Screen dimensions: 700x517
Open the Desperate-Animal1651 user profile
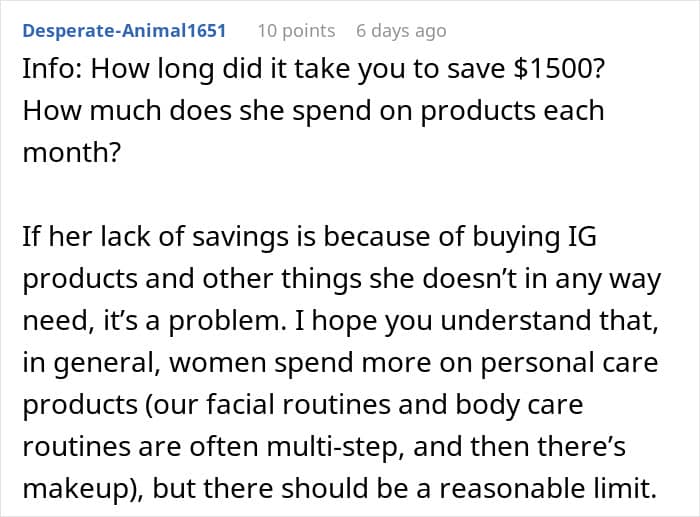point(124,31)
